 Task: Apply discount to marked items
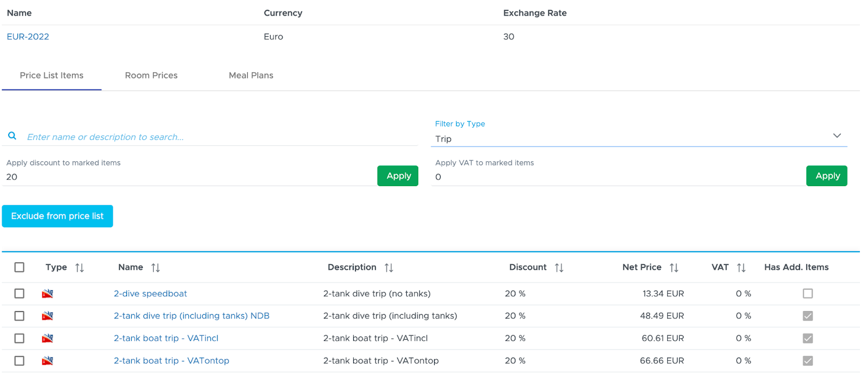pyautogui.click(x=398, y=176)
